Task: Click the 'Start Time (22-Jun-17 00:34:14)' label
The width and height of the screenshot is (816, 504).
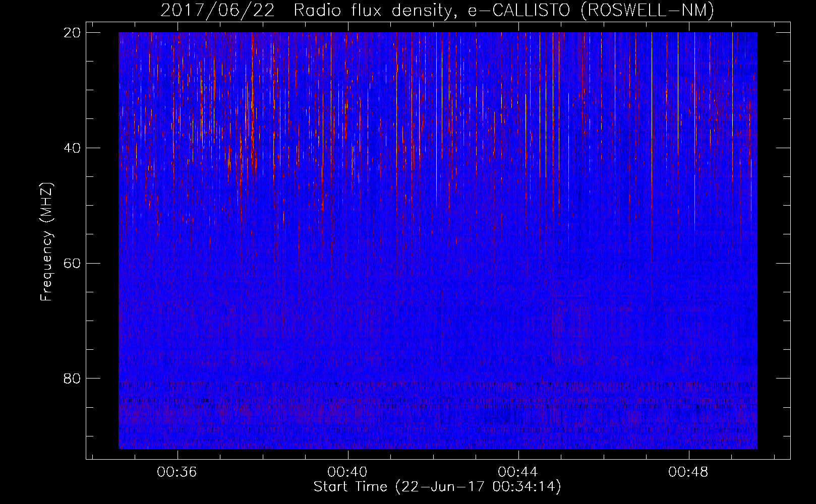Action: [x=437, y=487]
